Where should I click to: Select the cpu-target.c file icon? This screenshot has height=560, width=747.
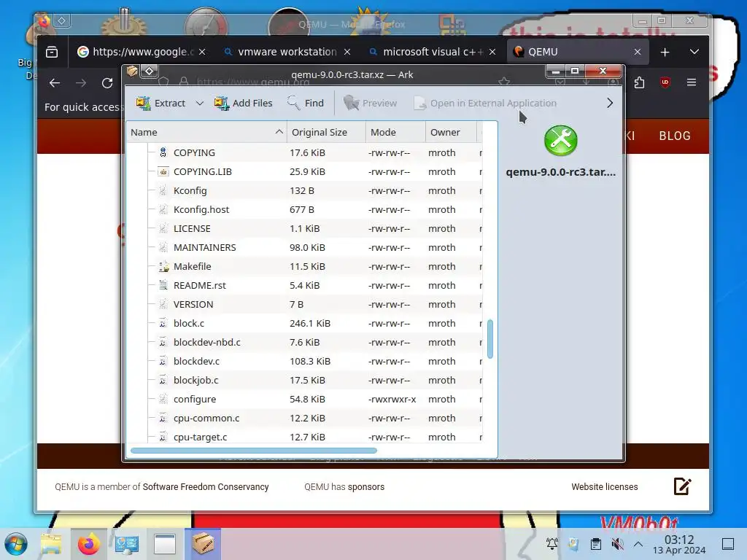click(x=163, y=437)
